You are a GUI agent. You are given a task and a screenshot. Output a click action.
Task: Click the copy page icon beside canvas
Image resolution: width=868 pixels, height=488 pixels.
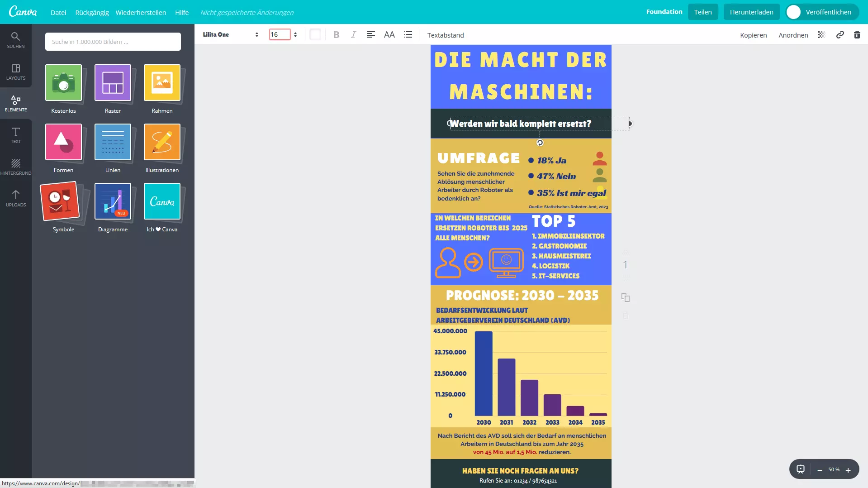[x=625, y=297]
